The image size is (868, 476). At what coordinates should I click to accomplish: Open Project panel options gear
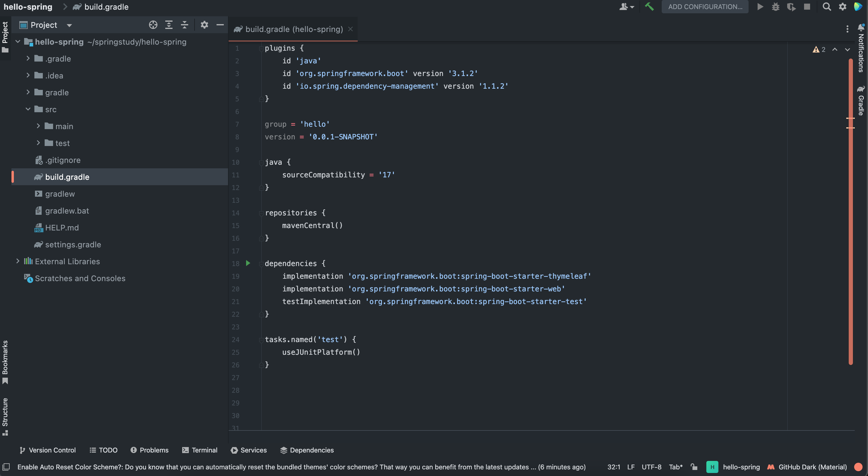tap(204, 25)
